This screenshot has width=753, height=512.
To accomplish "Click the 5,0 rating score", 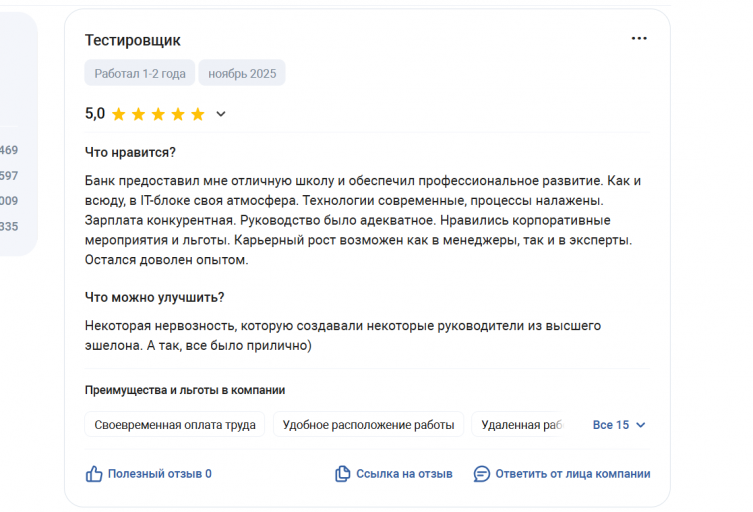I will click(95, 114).
